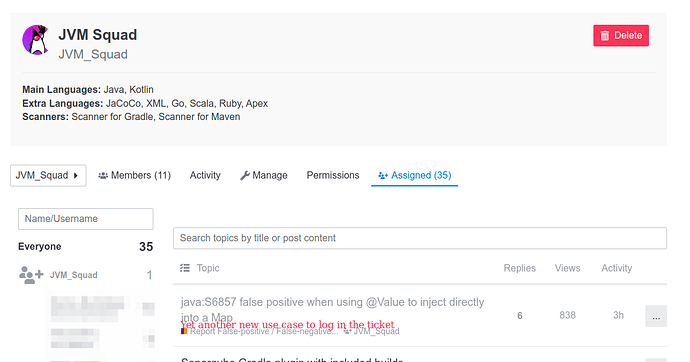Switch to the Members (11) tab
The image size is (690, 362).
pos(134,176)
